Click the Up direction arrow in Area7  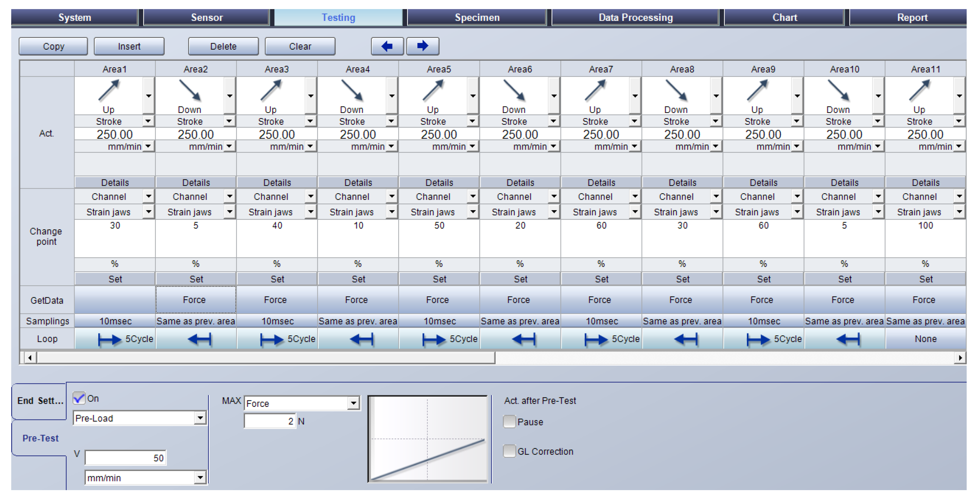(x=595, y=90)
